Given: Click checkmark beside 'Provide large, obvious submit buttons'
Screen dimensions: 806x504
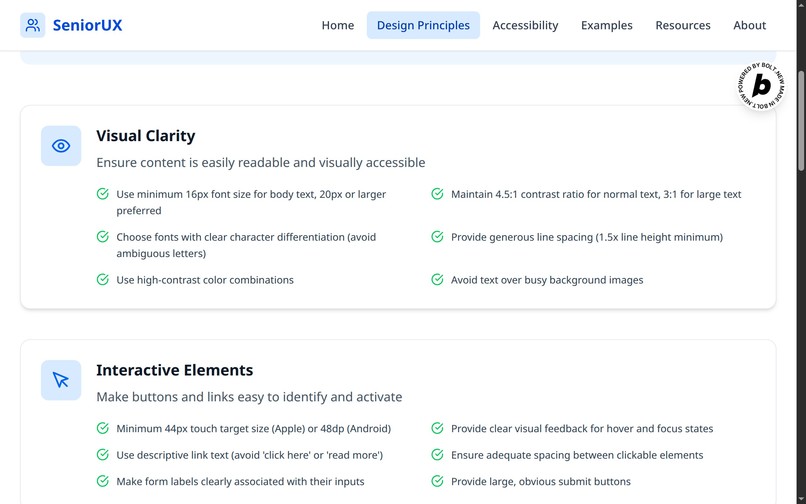Looking at the screenshot, I should click(437, 481).
